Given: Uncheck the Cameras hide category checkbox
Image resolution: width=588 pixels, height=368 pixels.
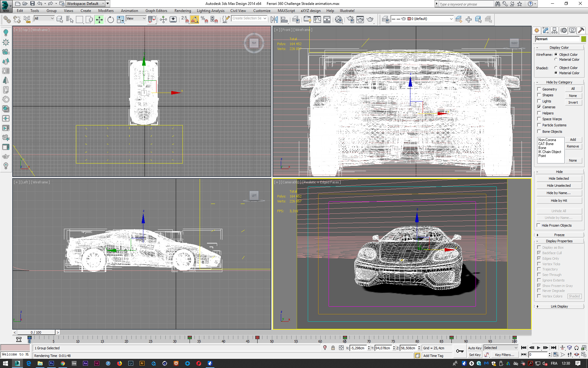Looking at the screenshot, I should click(539, 107).
